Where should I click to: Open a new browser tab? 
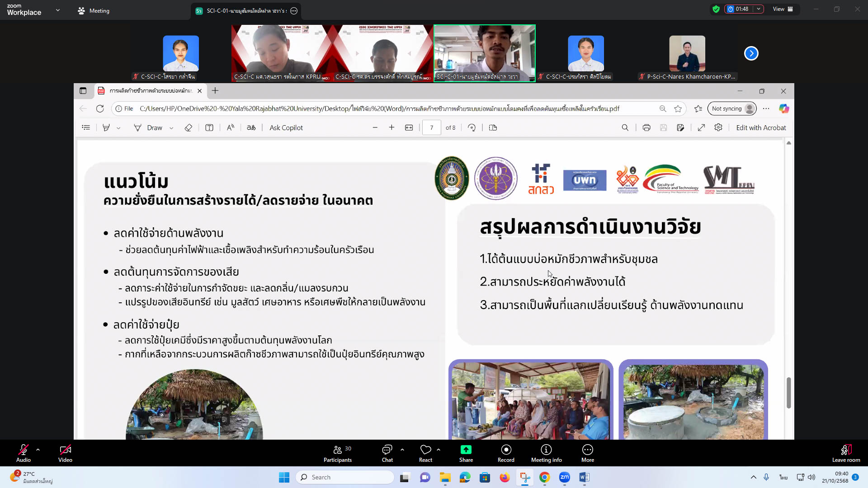point(215,91)
